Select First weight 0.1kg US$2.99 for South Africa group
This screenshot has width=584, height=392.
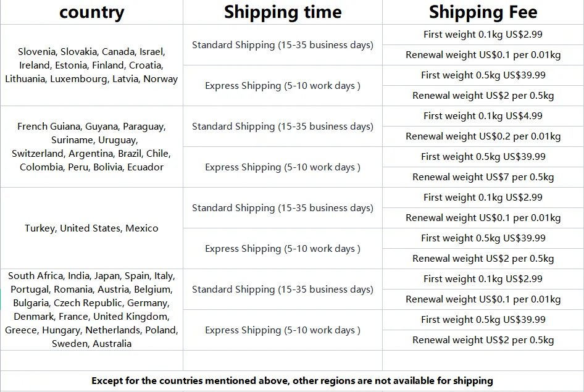pyautogui.click(x=483, y=279)
